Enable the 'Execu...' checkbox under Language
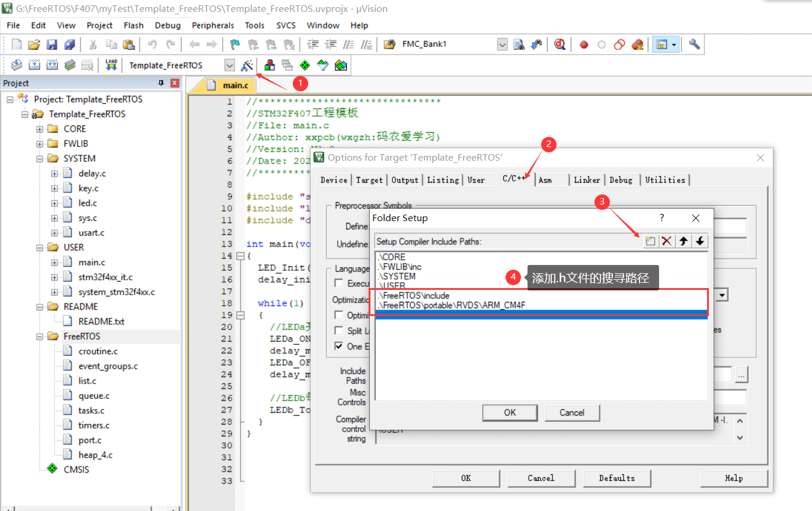Viewport: 812px width, 511px height. tap(339, 283)
